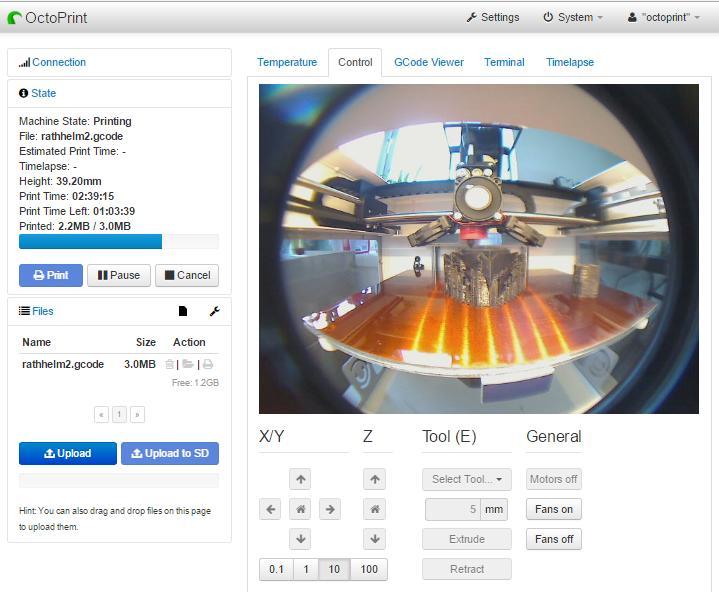719x592 pixels.
Task: Pause the current print job
Action: (118, 275)
